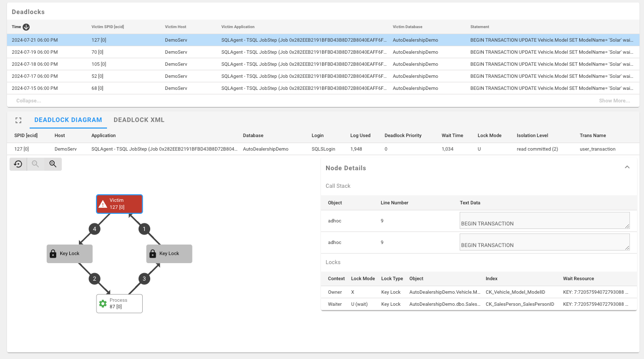
Task: Click the Victim 127 [0] node
Action: [x=119, y=203]
